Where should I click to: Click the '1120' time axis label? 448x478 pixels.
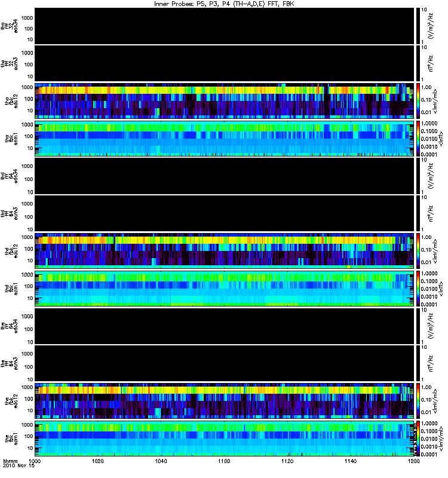click(287, 461)
